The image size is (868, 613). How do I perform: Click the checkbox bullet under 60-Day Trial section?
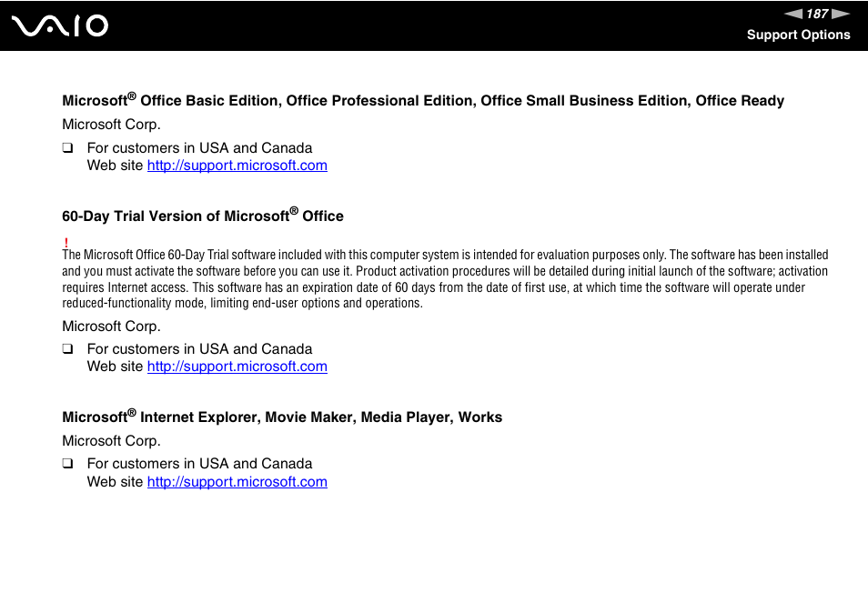[x=67, y=348]
